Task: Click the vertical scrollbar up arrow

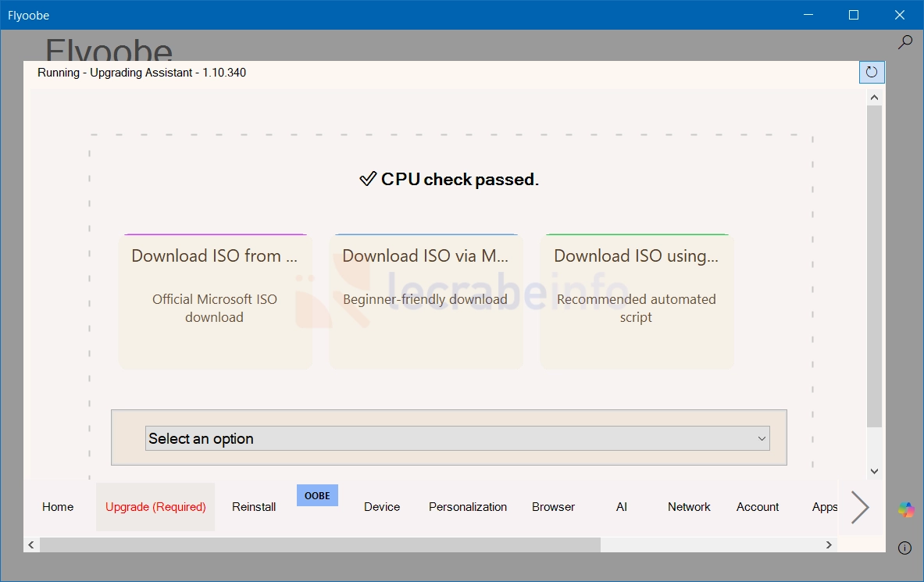Action: click(875, 98)
